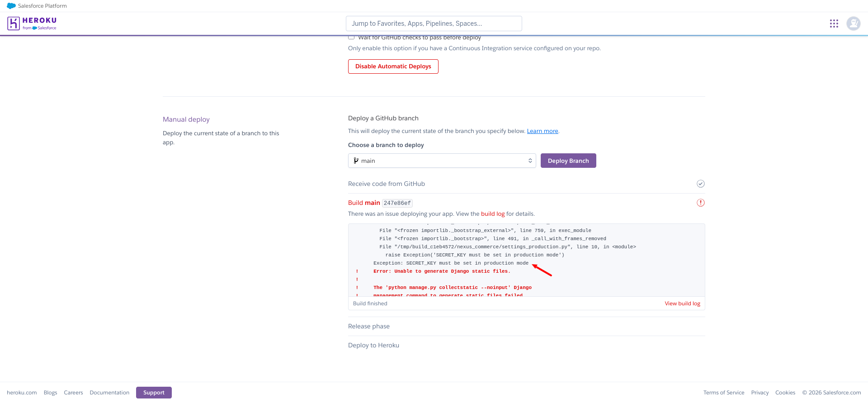Open the inline build log link
This screenshot has width=868, height=403.
coord(493,214)
